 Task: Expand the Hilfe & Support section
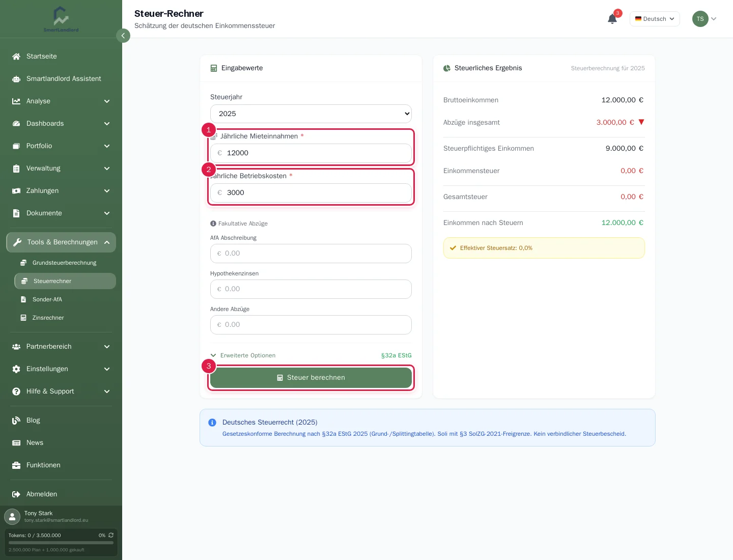(61, 391)
